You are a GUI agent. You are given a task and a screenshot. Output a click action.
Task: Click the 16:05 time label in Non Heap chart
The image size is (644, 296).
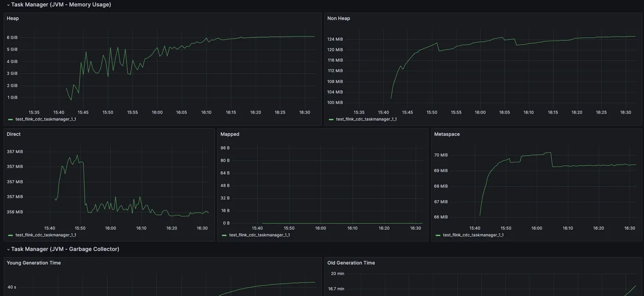pyautogui.click(x=505, y=112)
